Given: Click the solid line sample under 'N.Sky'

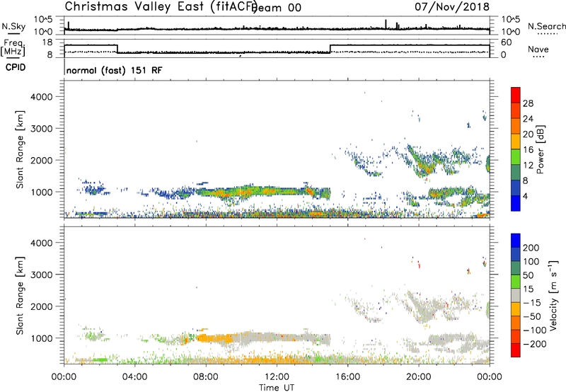Looking at the screenshot, I should click(x=13, y=34).
